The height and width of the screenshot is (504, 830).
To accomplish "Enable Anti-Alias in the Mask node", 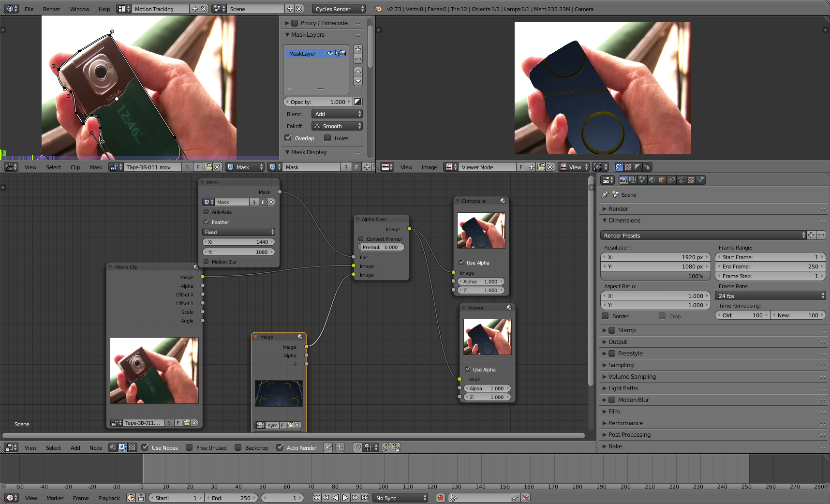I will coord(207,212).
